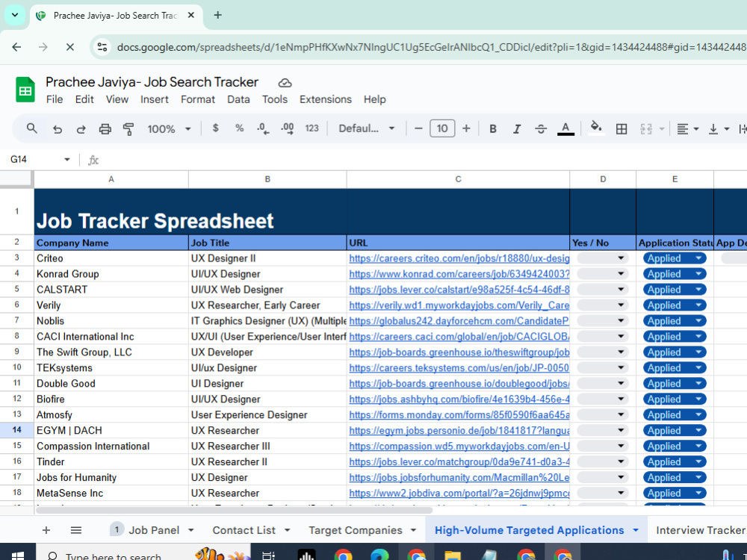This screenshot has width=747, height=560.
Task: Open the EGYM personio job link
Action: 459,431
